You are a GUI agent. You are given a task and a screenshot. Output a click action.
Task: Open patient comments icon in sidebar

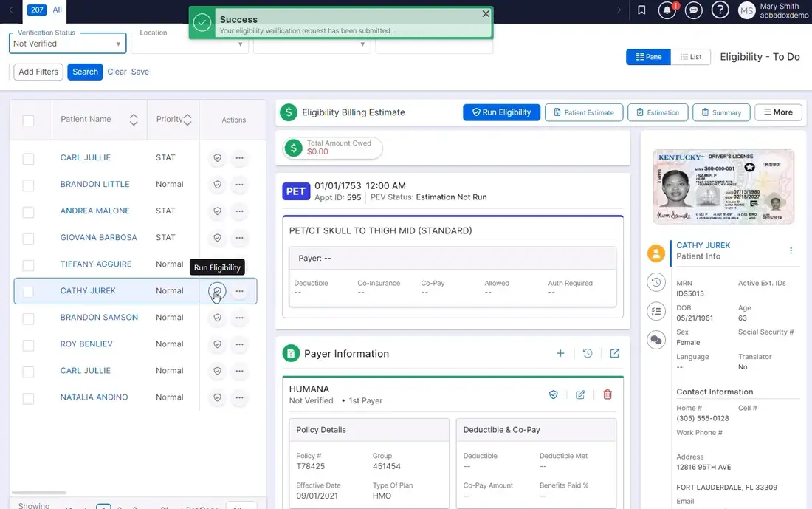pyautogui.click(x=656, y=340)
